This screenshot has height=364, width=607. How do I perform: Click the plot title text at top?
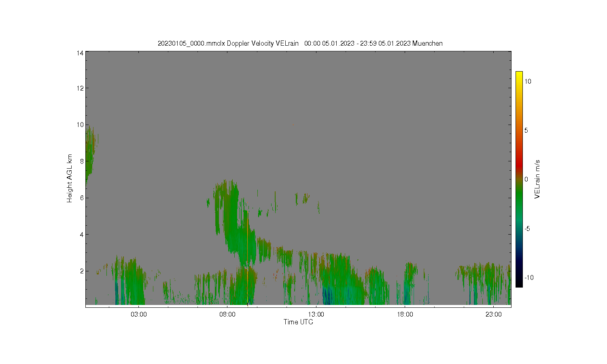click(x=300, y=43)
